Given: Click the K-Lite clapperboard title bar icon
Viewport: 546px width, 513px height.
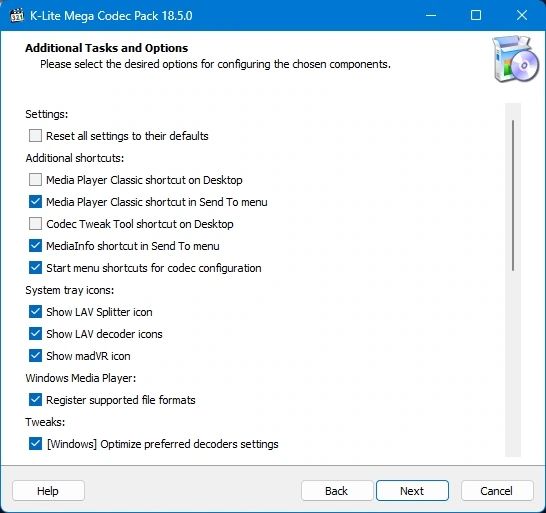Looking at the screenshot, I should pyautogui.click(x=17, y=16).
